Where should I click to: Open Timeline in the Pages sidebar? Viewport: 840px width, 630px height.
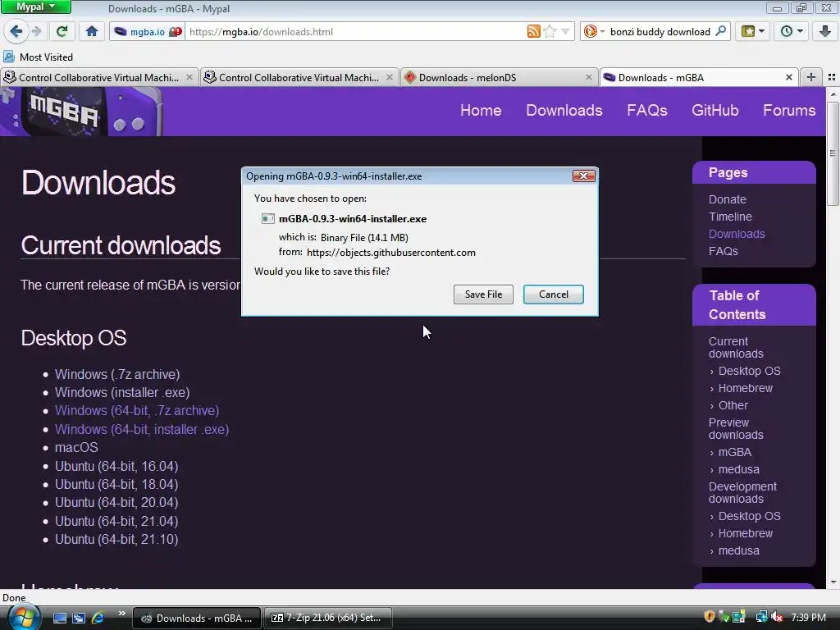tap(730, 217)
